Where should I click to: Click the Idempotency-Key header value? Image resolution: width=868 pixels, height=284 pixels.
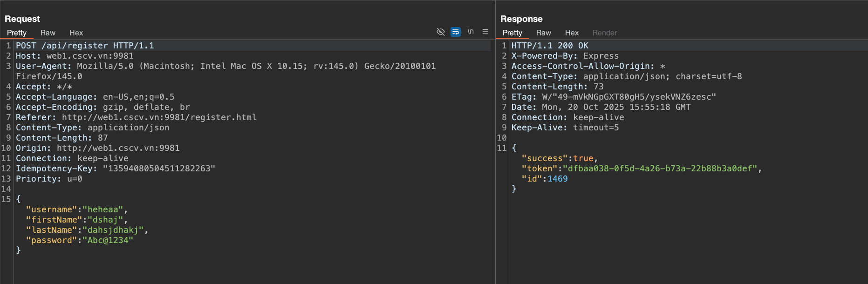[x=159, y=169]
